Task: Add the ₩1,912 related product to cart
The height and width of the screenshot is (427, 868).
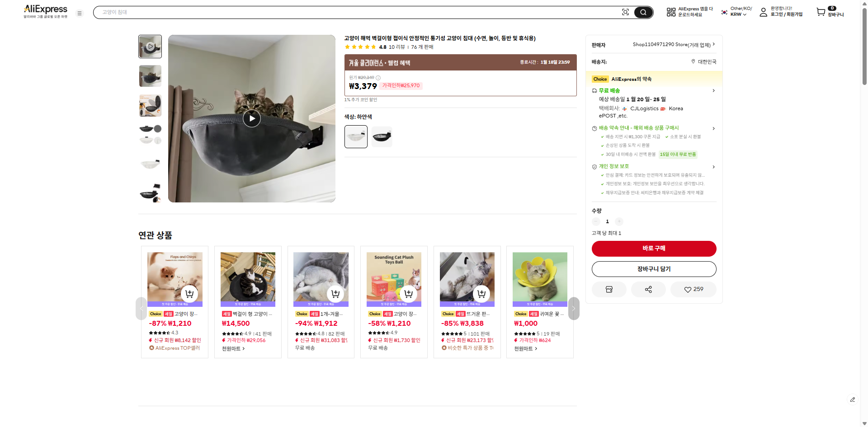Action: click(x=335, y=294)
